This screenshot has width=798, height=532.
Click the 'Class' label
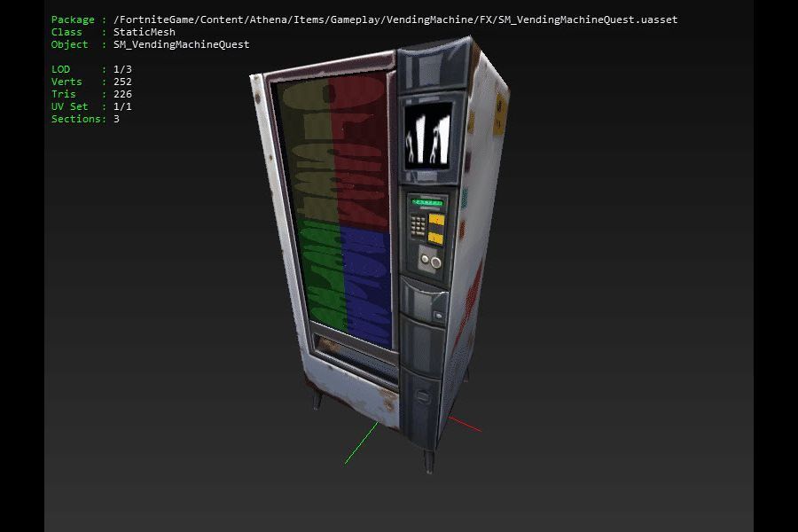(66, 32)
